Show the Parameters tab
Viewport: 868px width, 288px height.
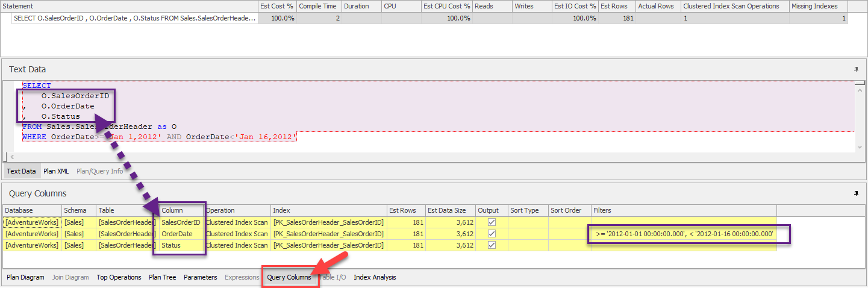coord(201,277)
